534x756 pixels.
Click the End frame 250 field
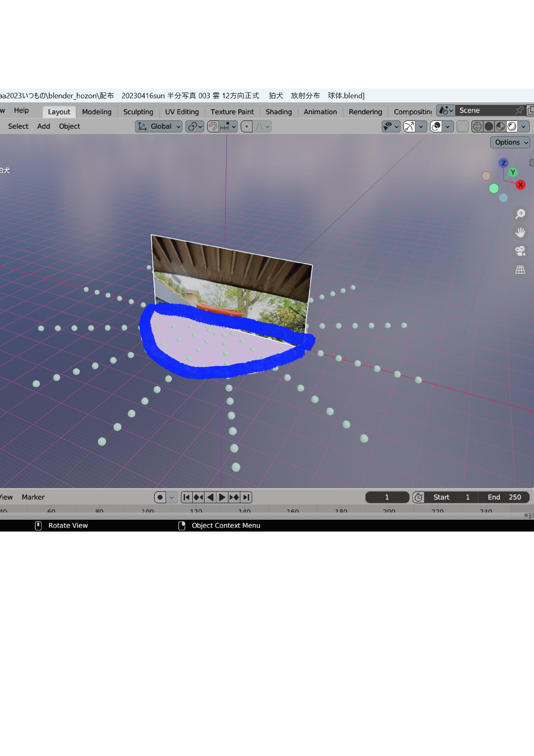(504, 497)
